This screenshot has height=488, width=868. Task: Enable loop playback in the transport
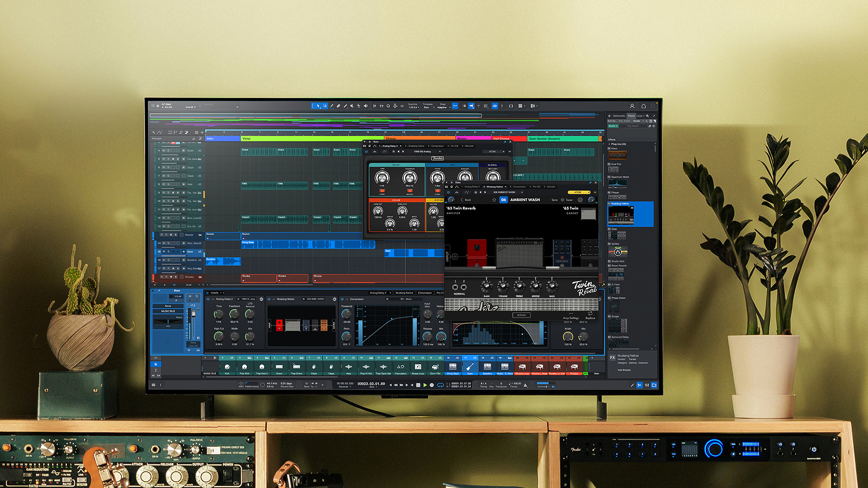point(440,385)
